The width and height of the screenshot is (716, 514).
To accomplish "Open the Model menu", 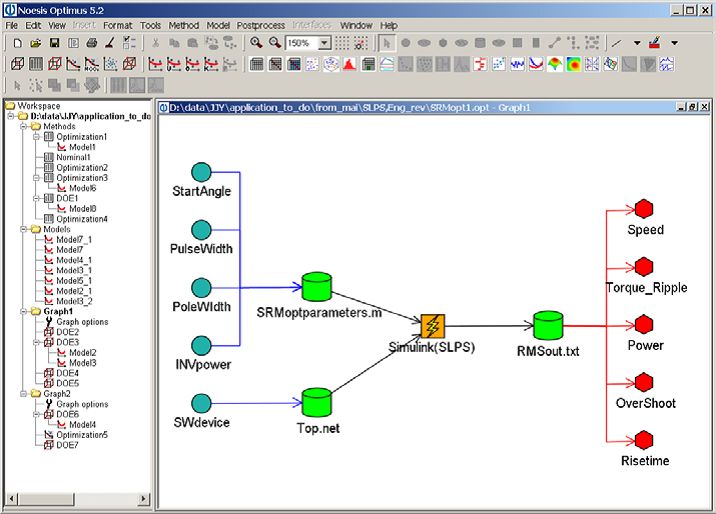I will click(x=218, y=26).
